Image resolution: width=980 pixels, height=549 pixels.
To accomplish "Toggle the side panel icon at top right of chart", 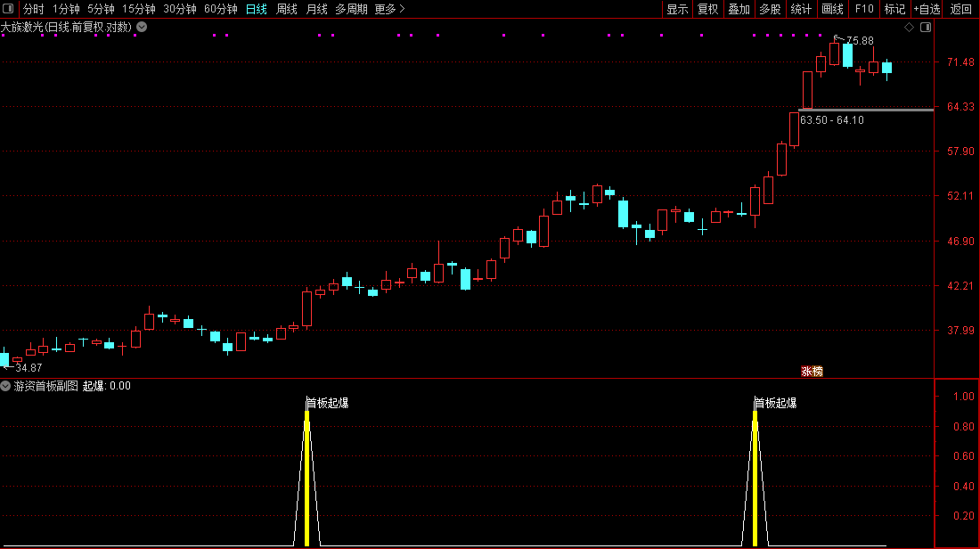I will (x=926, y=27).
